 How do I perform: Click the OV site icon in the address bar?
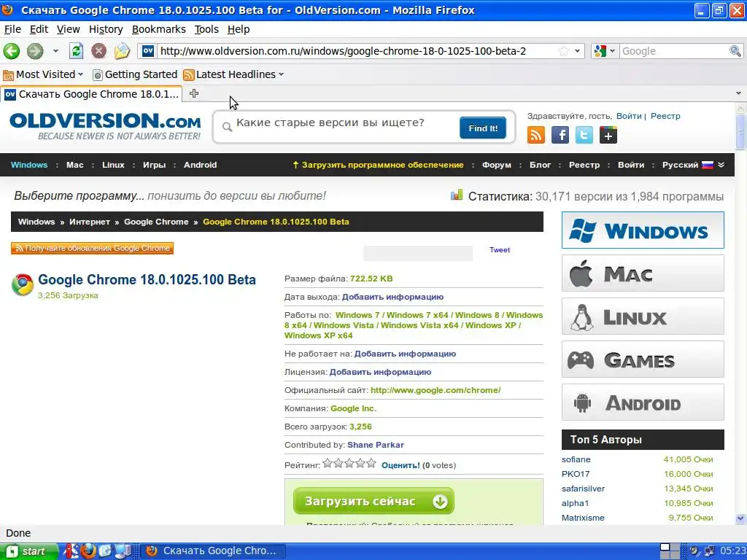click(x=148, y=51)
